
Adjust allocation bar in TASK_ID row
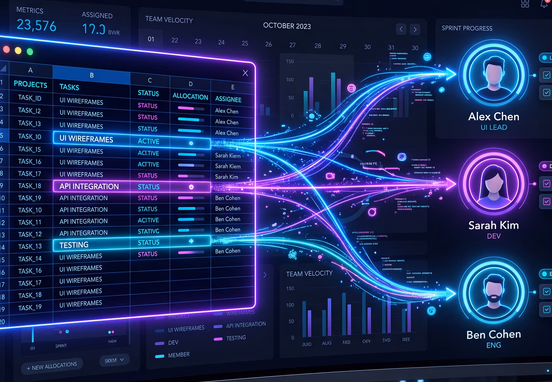pyautogui.click(x=190, y=108)
